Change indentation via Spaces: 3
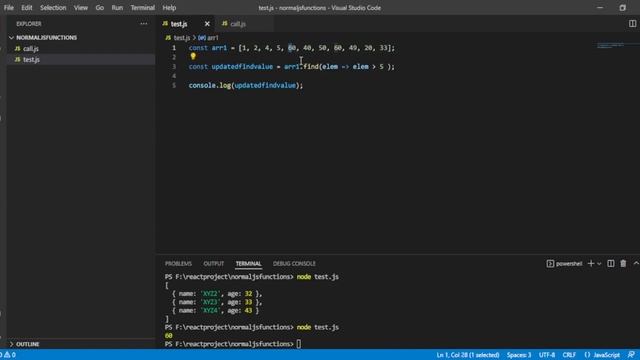Image resolution: width=640 pixels, height=360 pixels. pyautogui.click(x=519, y=355)
